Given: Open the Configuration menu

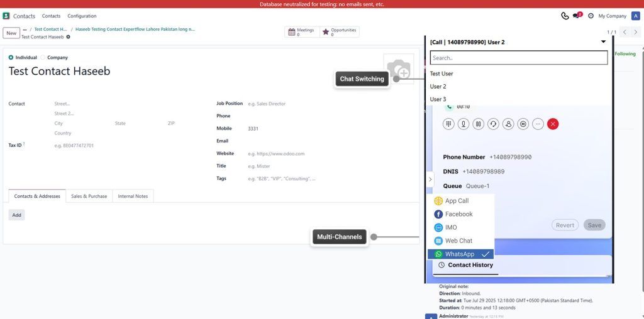Looking at the screenshot, I should (x=82, y=16).
